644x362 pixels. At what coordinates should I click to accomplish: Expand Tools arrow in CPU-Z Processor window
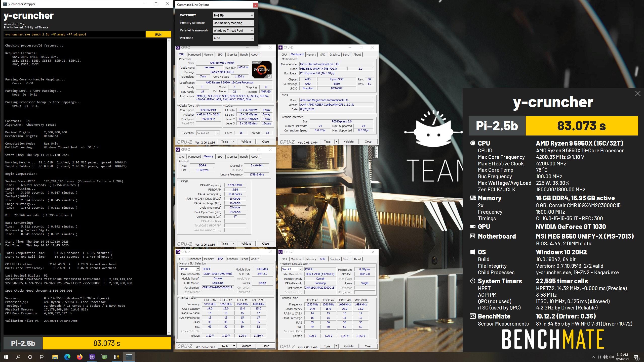pyautogui.click(x=234, y=142)
